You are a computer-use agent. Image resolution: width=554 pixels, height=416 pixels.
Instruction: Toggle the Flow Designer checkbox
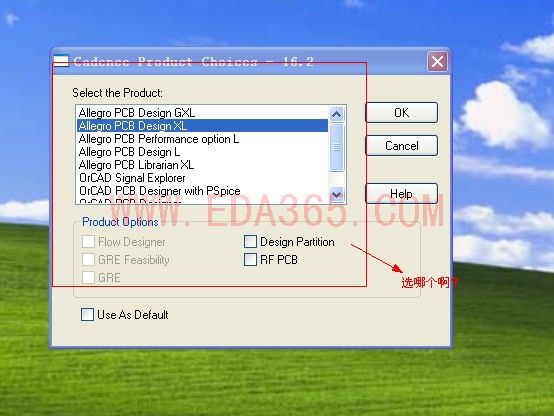point(88,242)
